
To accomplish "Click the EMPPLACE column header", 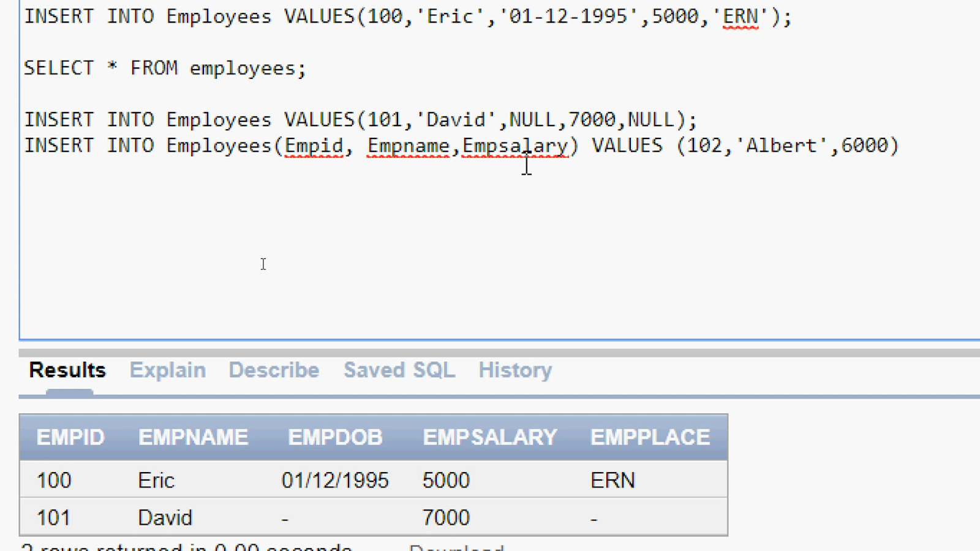I will point(650,437).
